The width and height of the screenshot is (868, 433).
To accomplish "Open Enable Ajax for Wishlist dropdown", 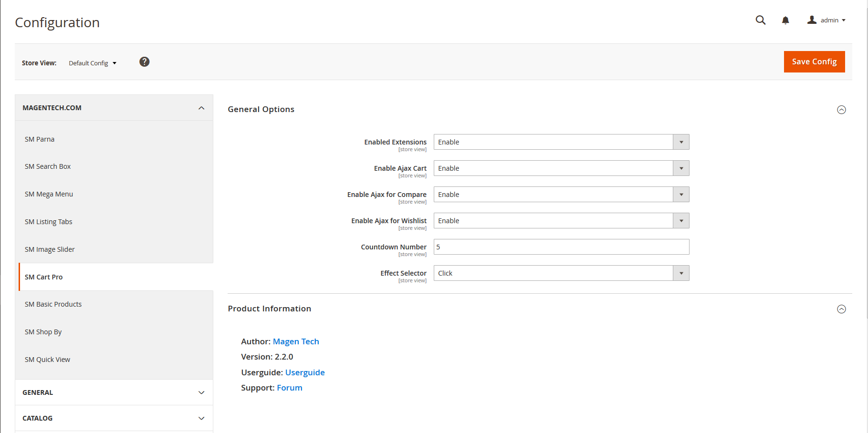I will (561, 221).
